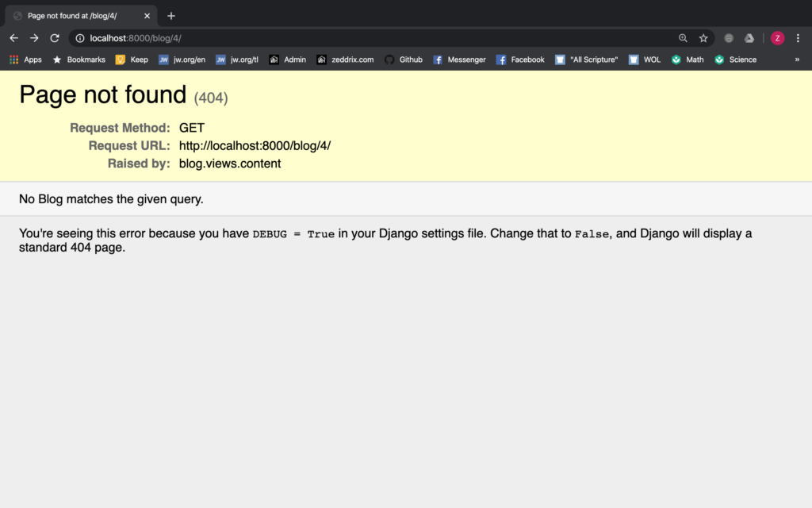The height and width of the screenshot is (508, 812).
Task: Click the request URL 'http://localhost:8000/blog/4/'
Action: pyautogui.click(x=255, y=146)
